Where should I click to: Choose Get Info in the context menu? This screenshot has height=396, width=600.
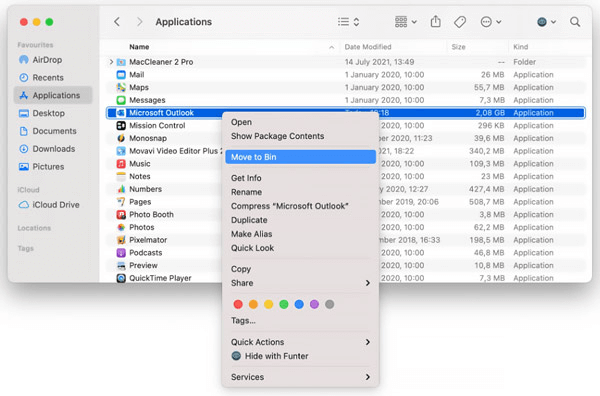(x=300, y=178)
